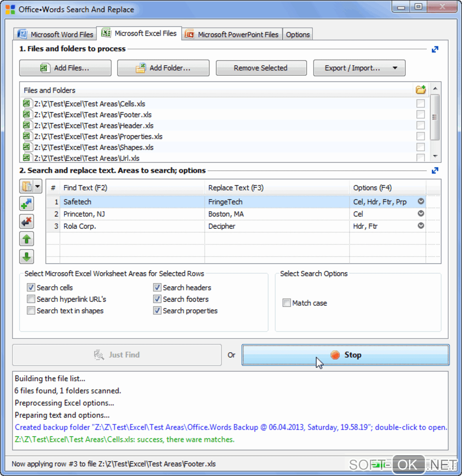462x476 pixels.
Task: Select Find Text cell 'Rola Corp.'
Action: click(132, 226)
